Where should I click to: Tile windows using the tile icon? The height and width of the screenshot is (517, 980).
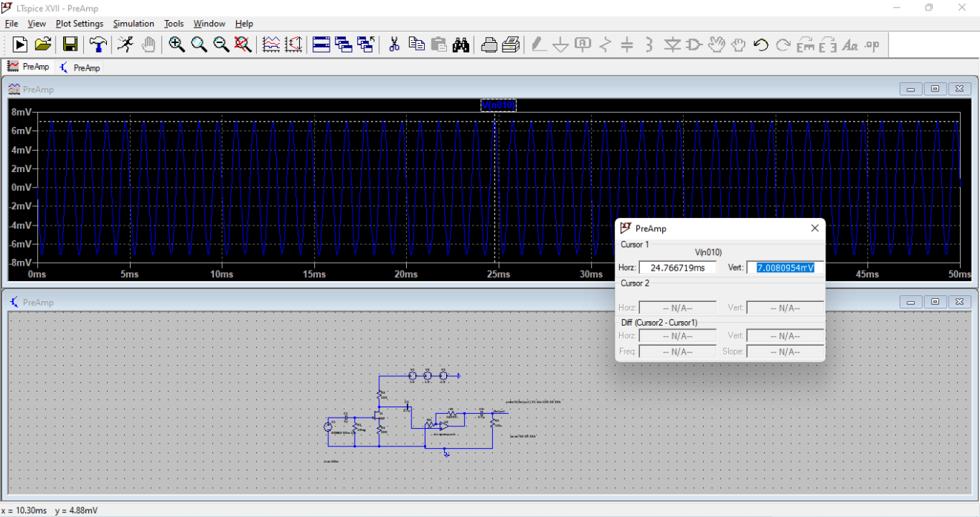tap(321, 45)
